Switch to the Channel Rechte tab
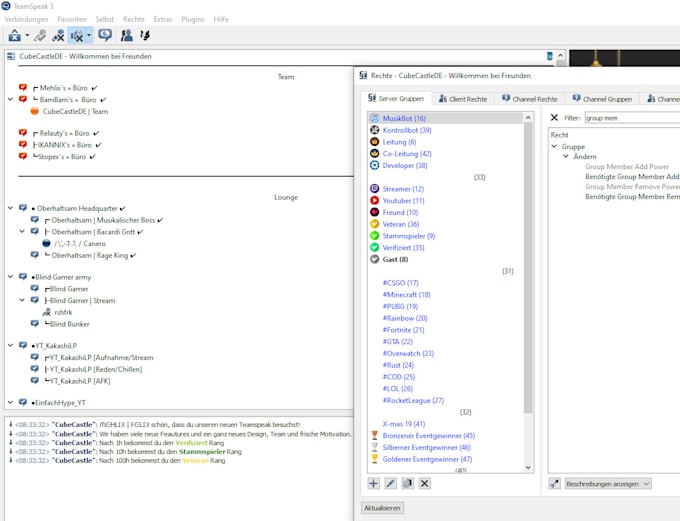The height and width of the screenshot is (521, 680). (530, 99)
